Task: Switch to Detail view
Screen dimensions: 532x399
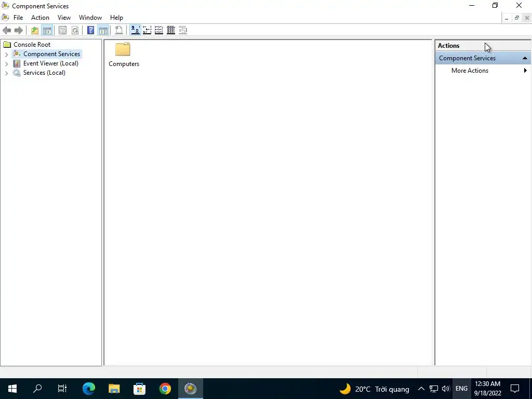Action: coord(171,30)
